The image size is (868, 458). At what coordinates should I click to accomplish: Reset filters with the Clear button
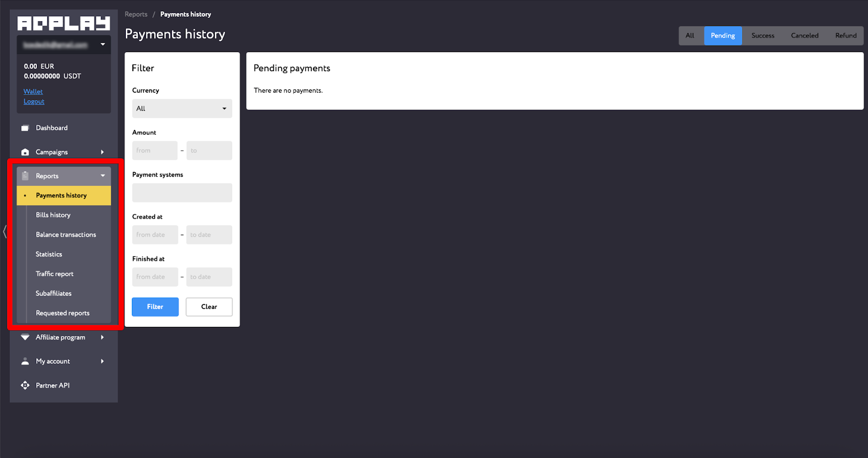click(209, 307)
